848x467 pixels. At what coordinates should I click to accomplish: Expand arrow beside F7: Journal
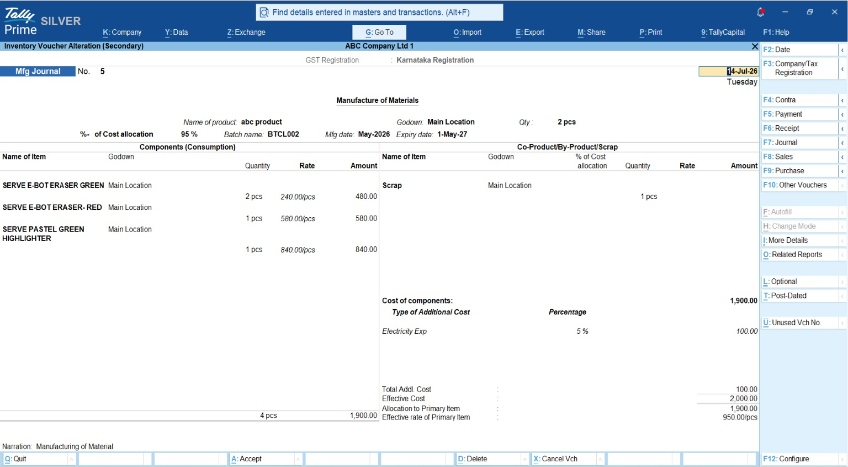pos(843,143)
